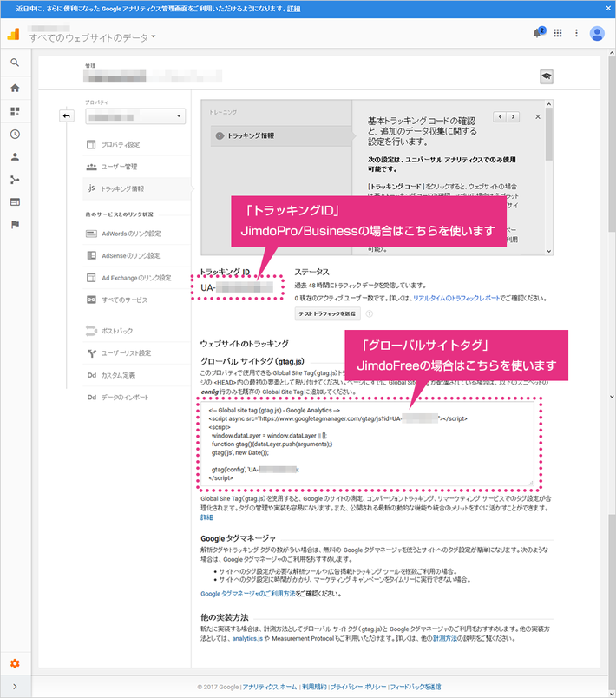The width and height of the screenshot is (616, 698).
Task: Open Audience reports person icon
Action: [x=15, y=156]
